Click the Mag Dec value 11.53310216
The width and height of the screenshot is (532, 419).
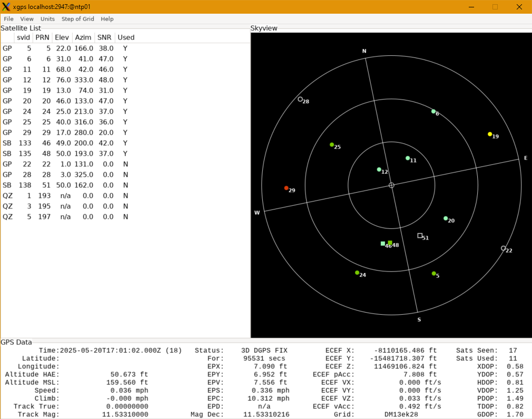click(x=267, y=415)
